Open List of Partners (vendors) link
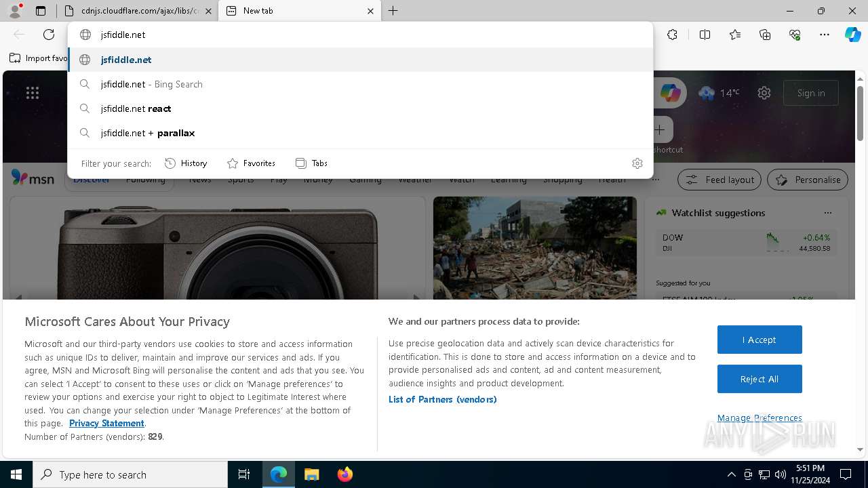The image size is (868, 488). point(443,399)
